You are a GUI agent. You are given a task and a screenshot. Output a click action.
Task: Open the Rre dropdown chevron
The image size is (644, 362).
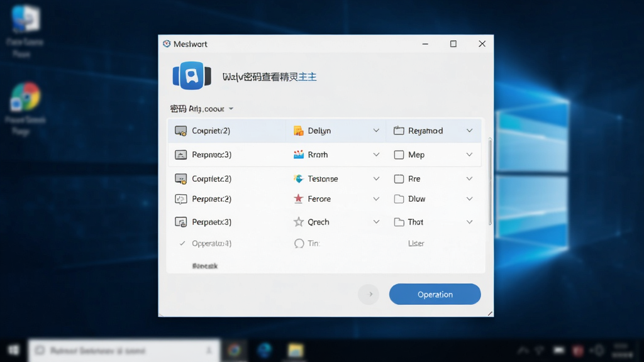coord(469,179)
